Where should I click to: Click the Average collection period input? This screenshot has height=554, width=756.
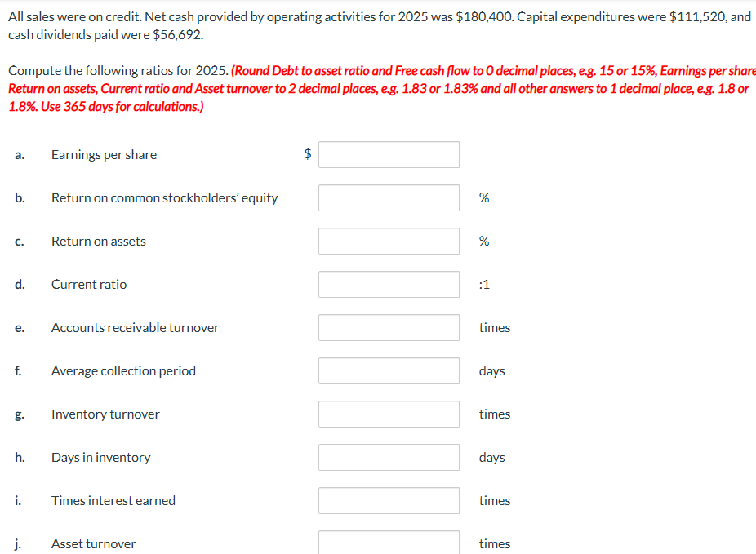[389, 371]
